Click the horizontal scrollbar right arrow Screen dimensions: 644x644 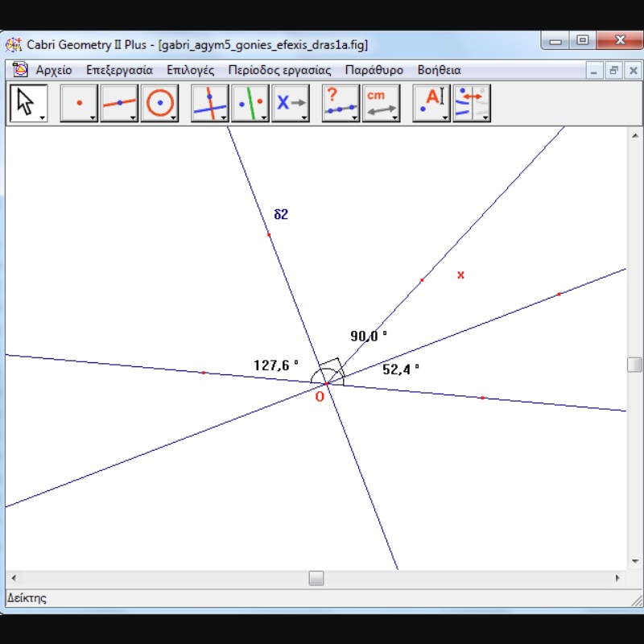(x=617, y=578)
